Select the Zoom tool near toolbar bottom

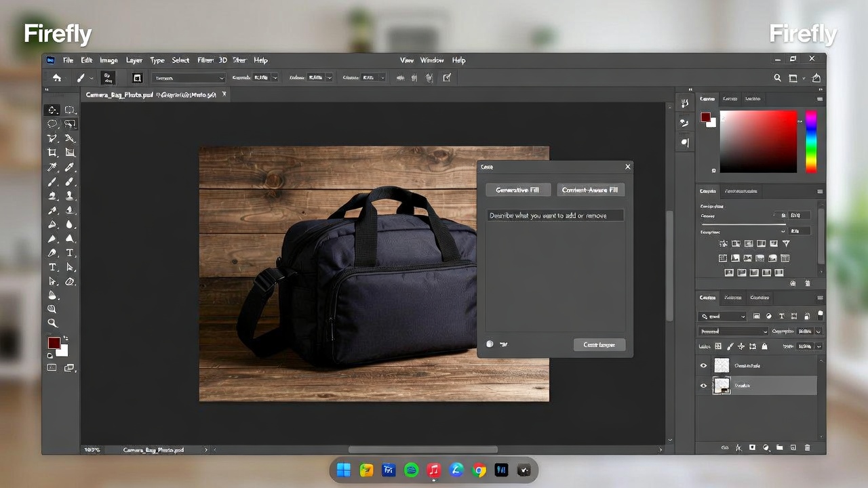pyautogui.click(x=53, y=323)
